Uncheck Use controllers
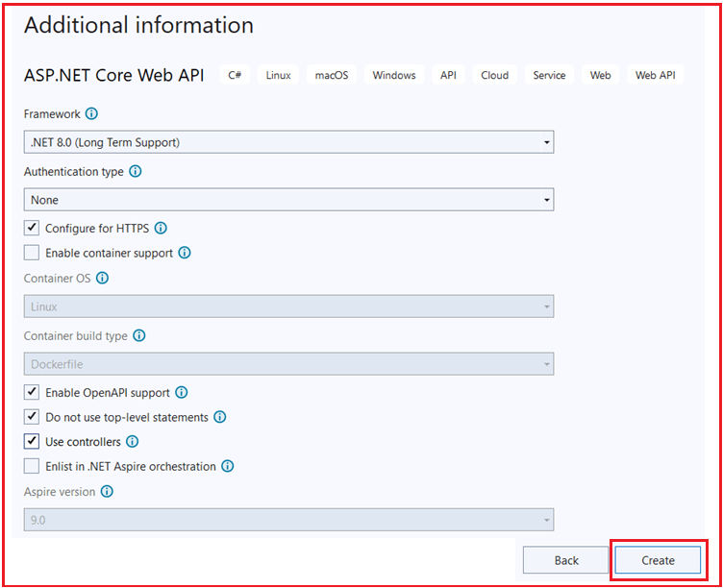 coord(32,441)
